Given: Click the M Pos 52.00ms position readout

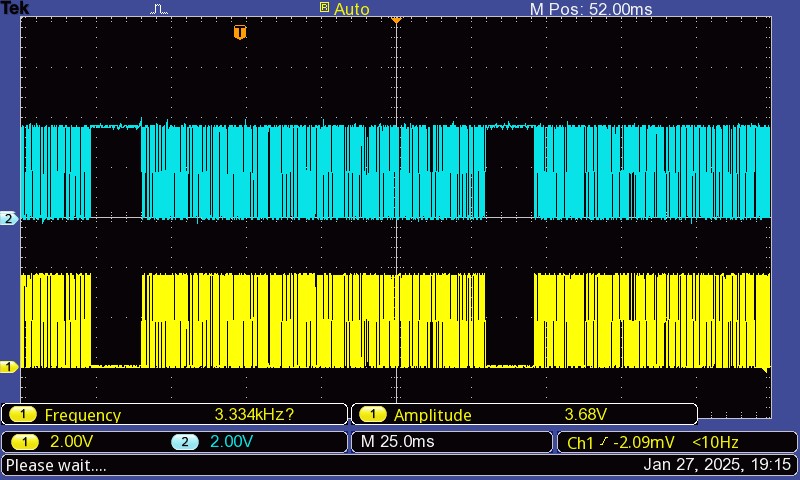Looking at the screenshot, I should (590, 9).
